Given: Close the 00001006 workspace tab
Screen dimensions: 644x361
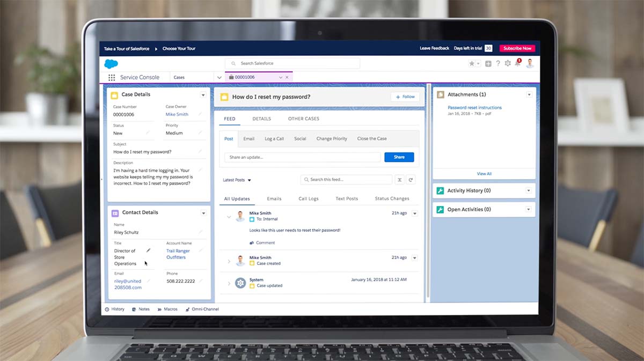Looking at the screenshot, I should pyautogui.click(x=287, y=77).
